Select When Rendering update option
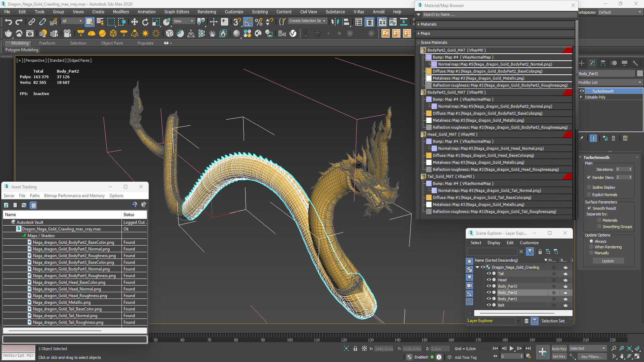This screenshot has width=644, height=362. pos(591,247)
